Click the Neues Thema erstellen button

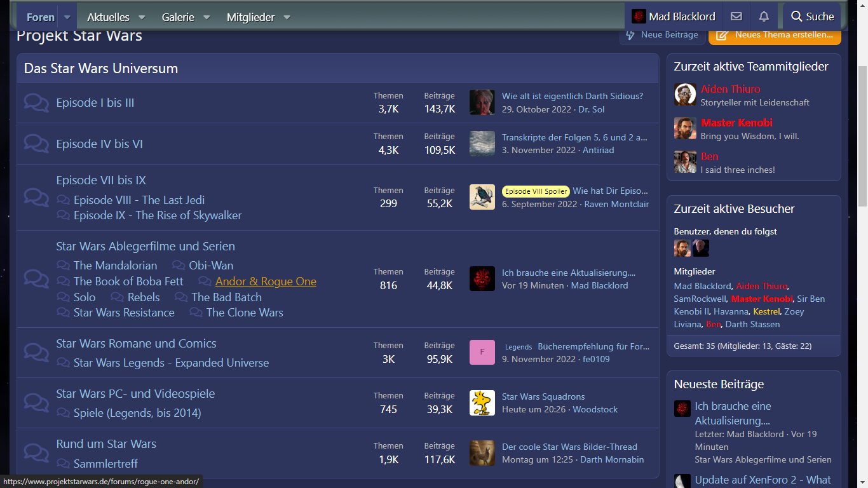point(775,35)
